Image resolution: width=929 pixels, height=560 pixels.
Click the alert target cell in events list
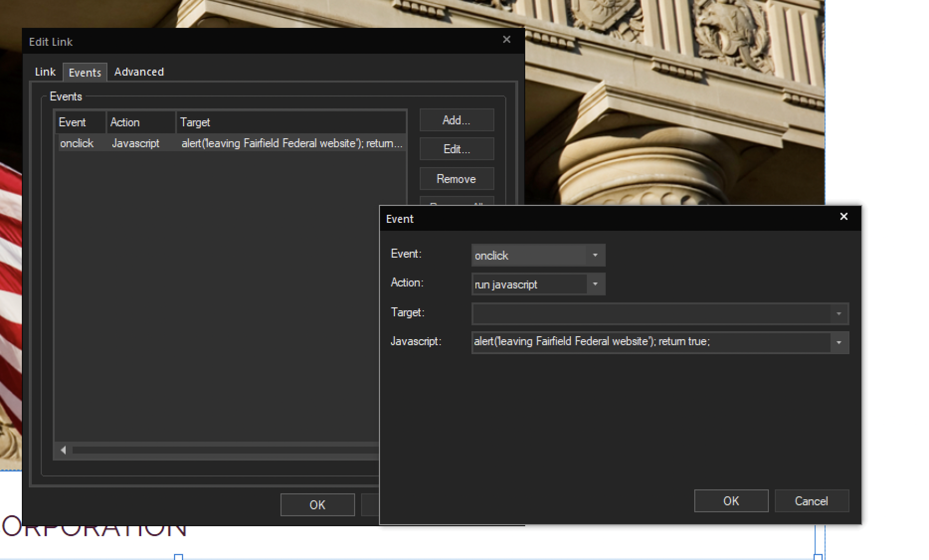pos(292,143)
